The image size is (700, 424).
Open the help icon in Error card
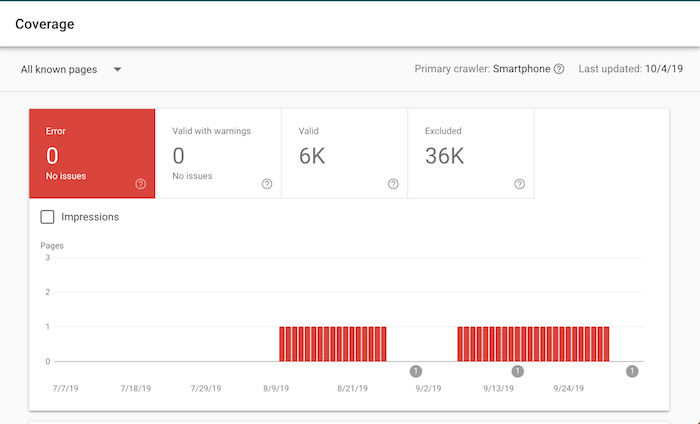[x=141, y=184]
